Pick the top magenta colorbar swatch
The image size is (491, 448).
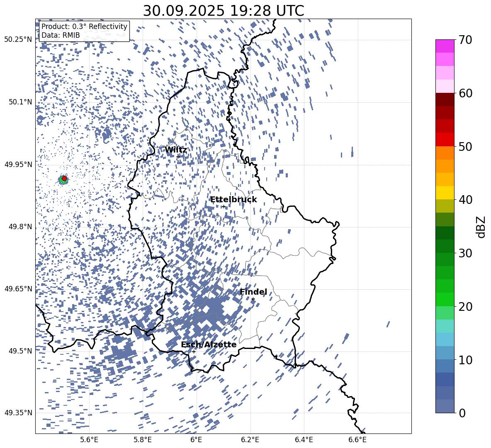445,46
